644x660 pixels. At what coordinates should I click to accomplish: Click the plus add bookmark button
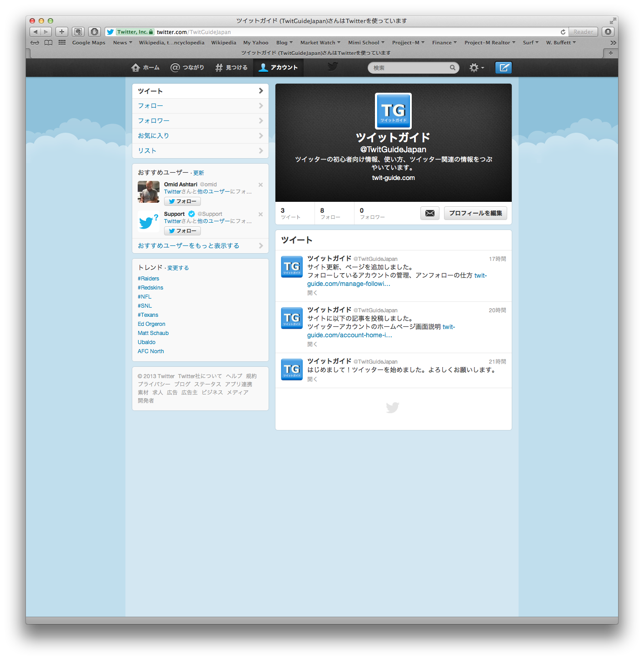click(62, 32)
